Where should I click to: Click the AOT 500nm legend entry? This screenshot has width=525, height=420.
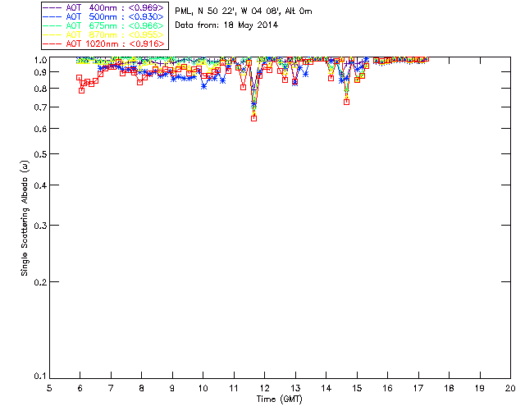pos(104,16)
